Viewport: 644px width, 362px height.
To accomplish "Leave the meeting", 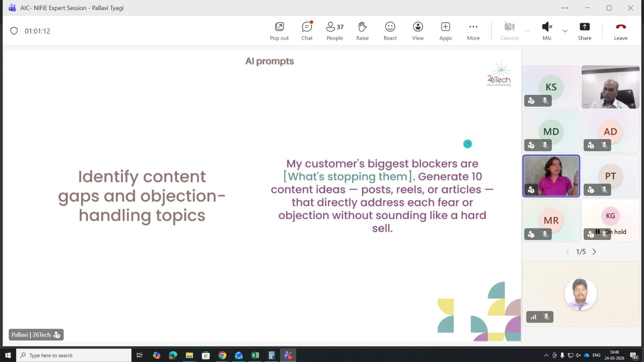I will (620, 31).
